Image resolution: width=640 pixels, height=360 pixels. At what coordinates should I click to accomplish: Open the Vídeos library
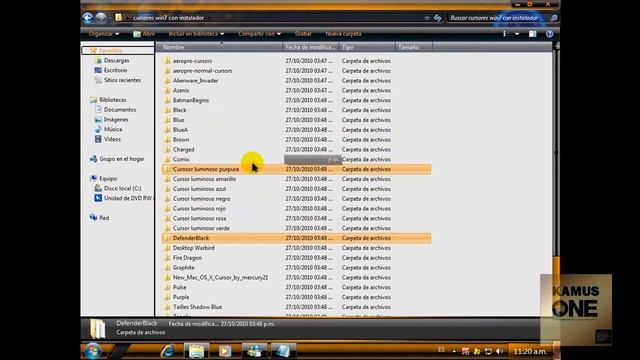point(112,139)
